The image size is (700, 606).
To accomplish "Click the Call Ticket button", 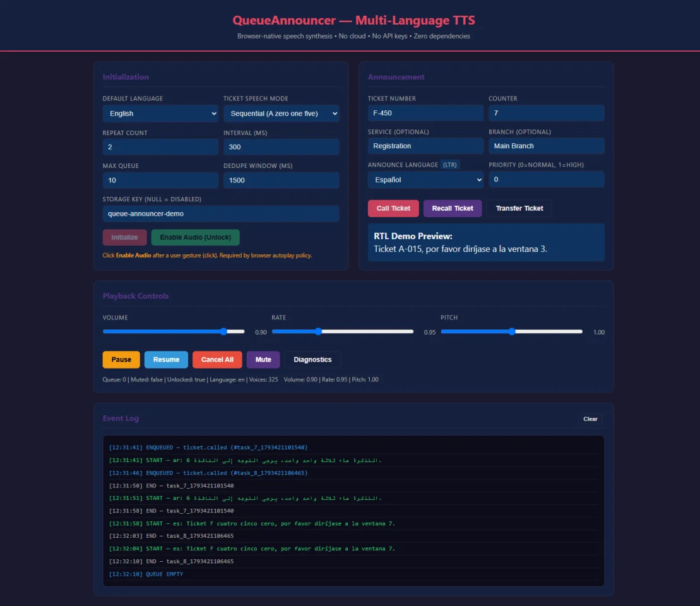I will coord(393,208).
